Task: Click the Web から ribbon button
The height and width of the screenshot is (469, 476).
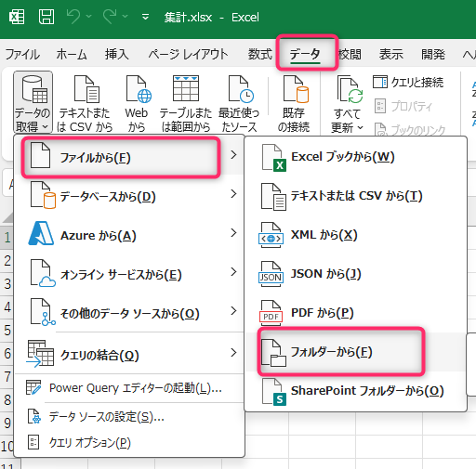Action: point(137,103)
